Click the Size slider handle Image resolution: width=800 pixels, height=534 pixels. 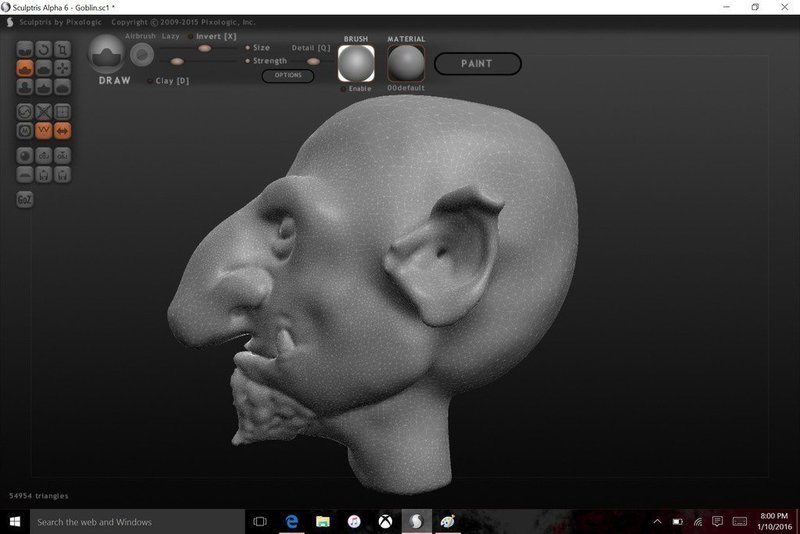[x=205, y=48]
